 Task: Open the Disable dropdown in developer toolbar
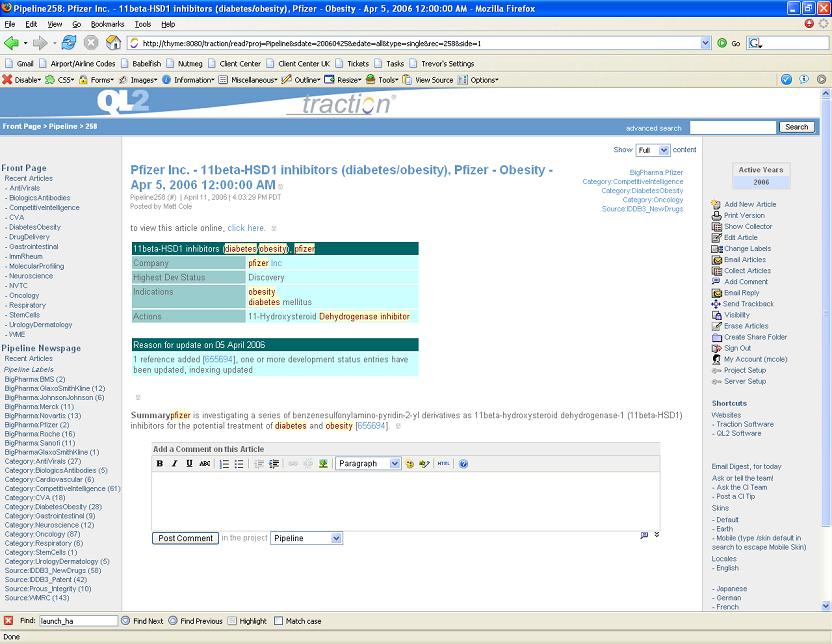click(22, 80)
